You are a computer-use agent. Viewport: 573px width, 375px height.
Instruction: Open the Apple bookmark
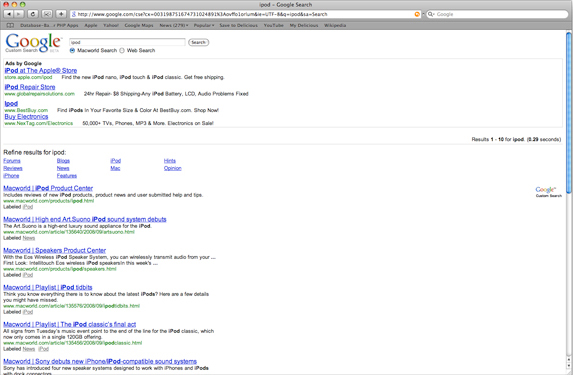(91, 25)
